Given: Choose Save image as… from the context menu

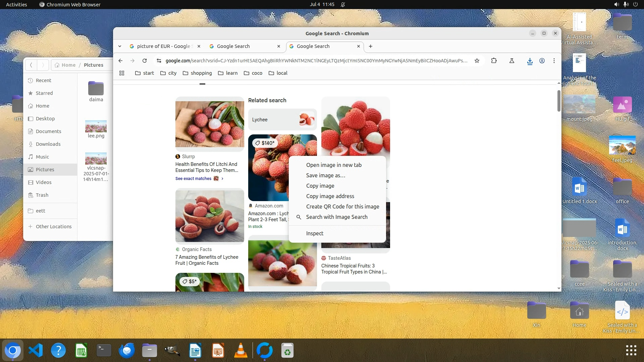Looking at the screenshot, I should [x=325, y=175].
